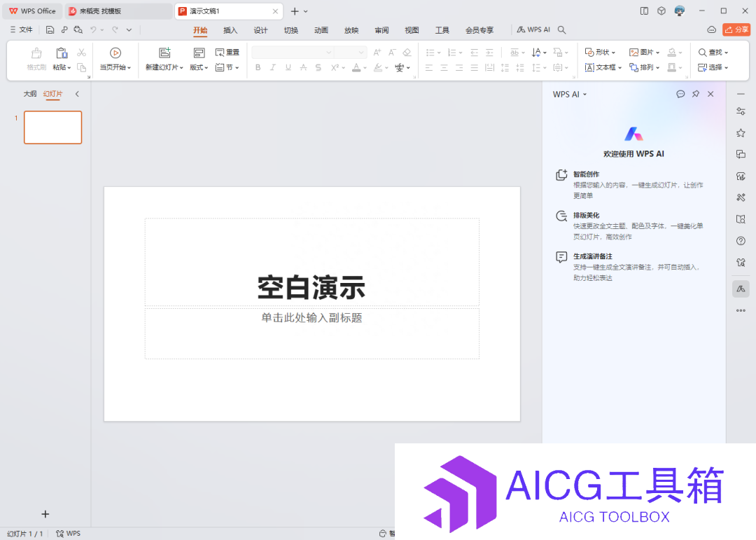
Task: Switch to Transitions (切换) ribbon tab
Action: coord(290,30)
